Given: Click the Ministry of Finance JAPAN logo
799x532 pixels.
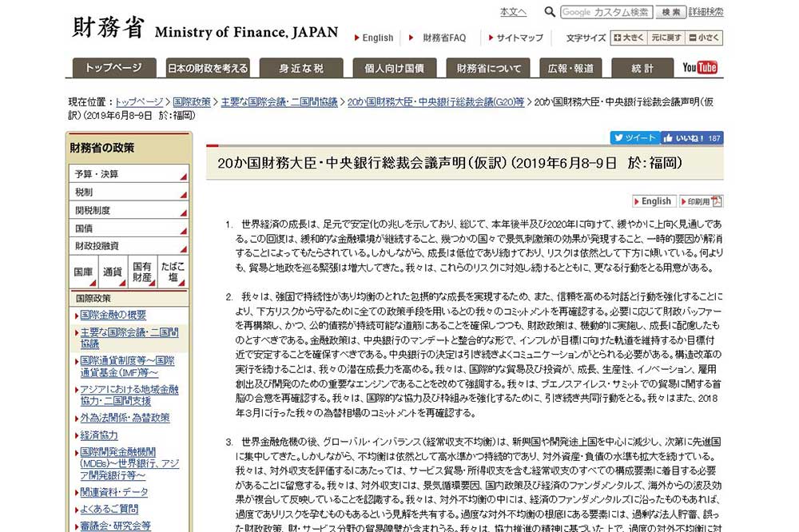Looking at the screenshot, I should pos(205,28).
